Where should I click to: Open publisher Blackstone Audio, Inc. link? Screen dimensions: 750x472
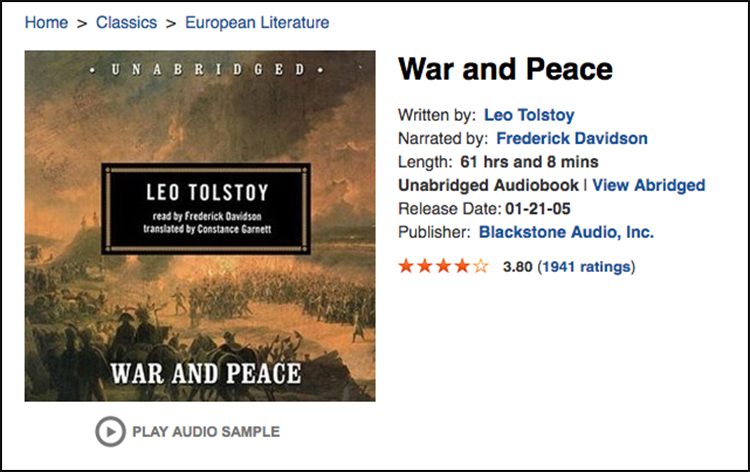566,232
